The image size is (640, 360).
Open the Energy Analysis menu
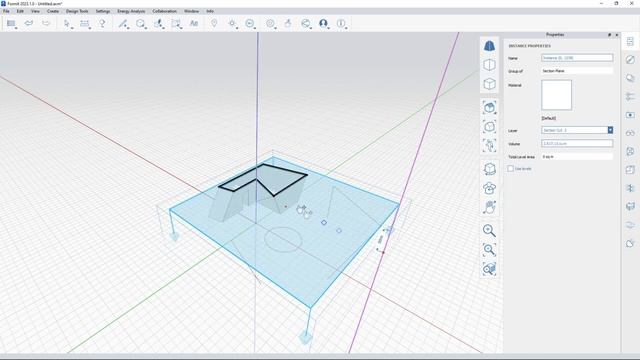coord(131,11)
